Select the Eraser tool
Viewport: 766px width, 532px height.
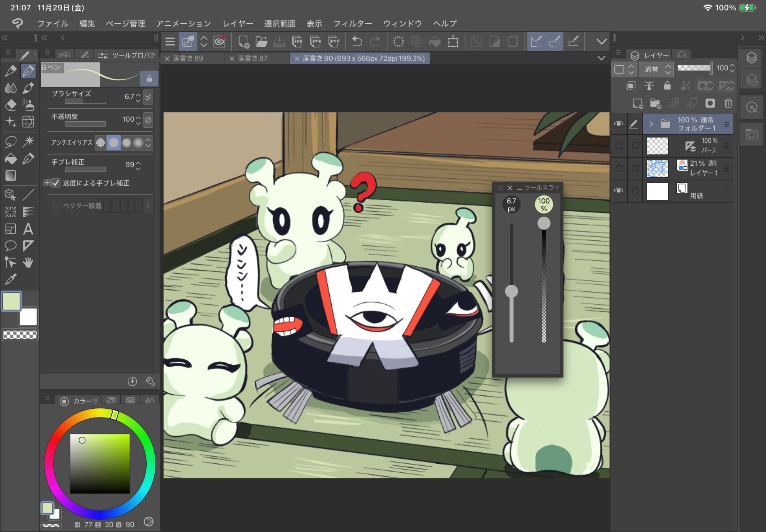pos(11,105)
